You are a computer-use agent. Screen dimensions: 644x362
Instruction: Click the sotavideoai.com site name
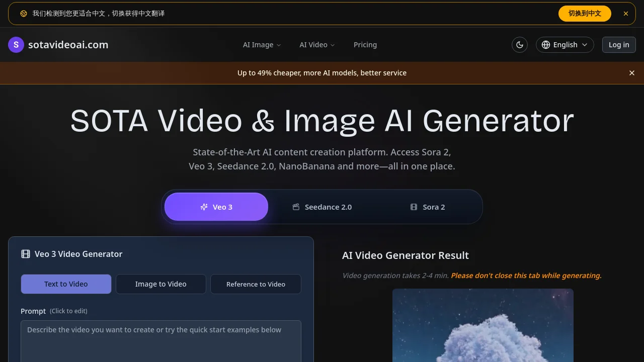[68, 45]
